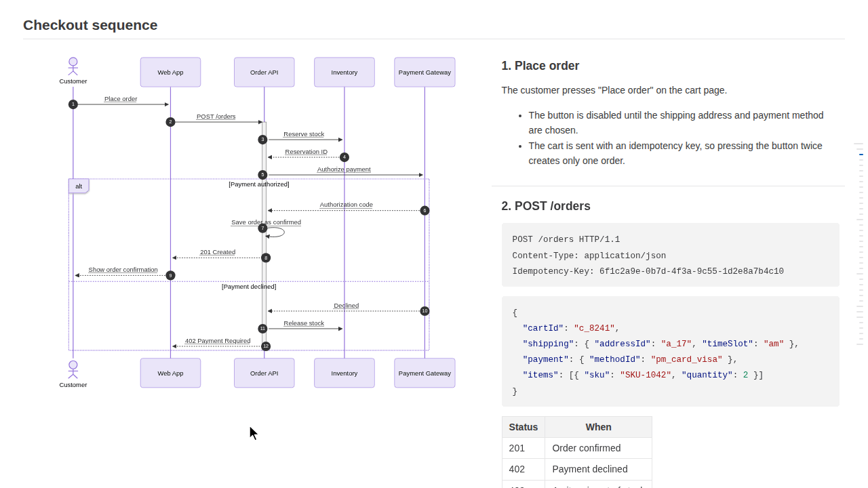
Task: Click the 'Checkout sequence' page heading
Action: pos(90,25)
